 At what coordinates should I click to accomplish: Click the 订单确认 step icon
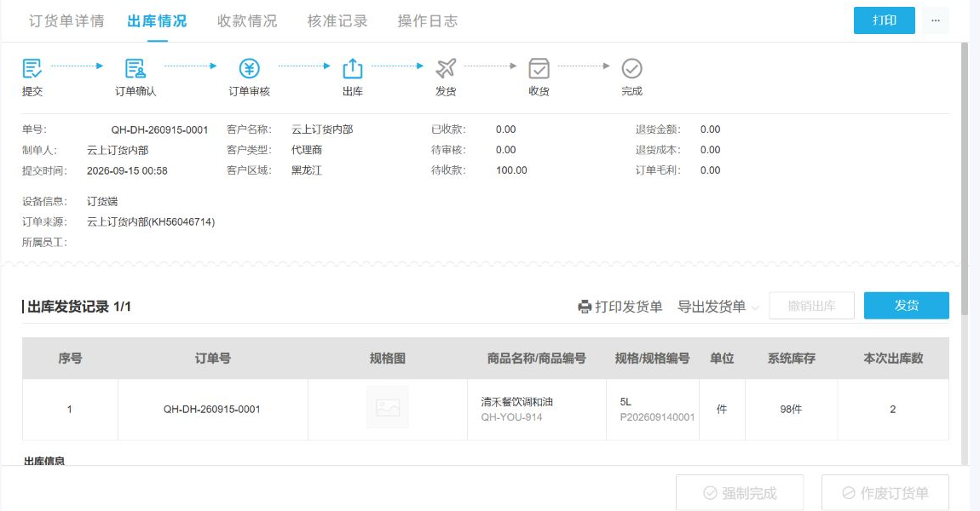[x=135, y=68]
